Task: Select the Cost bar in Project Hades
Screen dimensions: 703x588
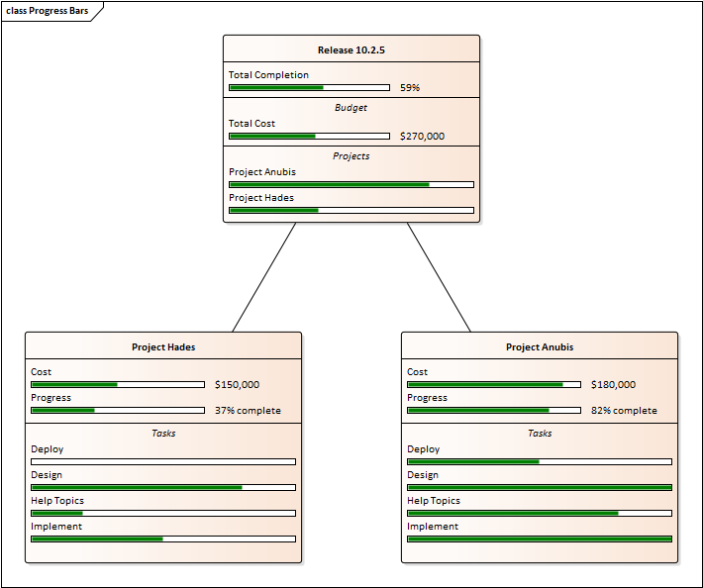Action: pyautogui.click(x=118, y=384)
